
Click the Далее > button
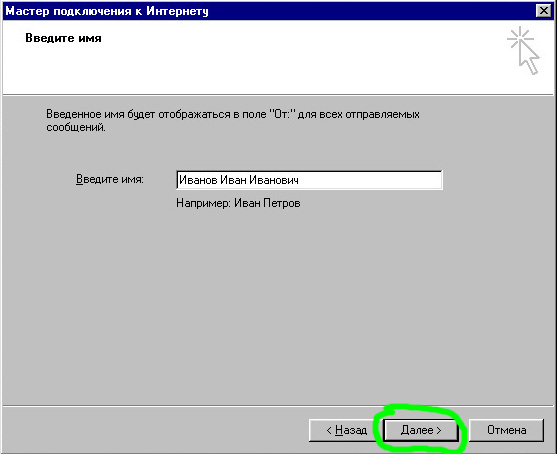pos(421,430)
